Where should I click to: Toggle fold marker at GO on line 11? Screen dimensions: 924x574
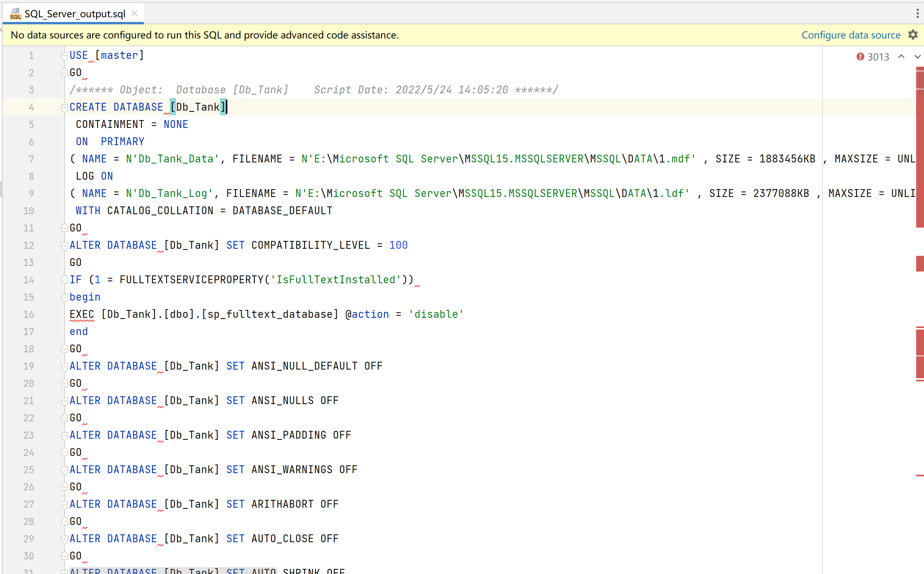[x=65, y=228]
